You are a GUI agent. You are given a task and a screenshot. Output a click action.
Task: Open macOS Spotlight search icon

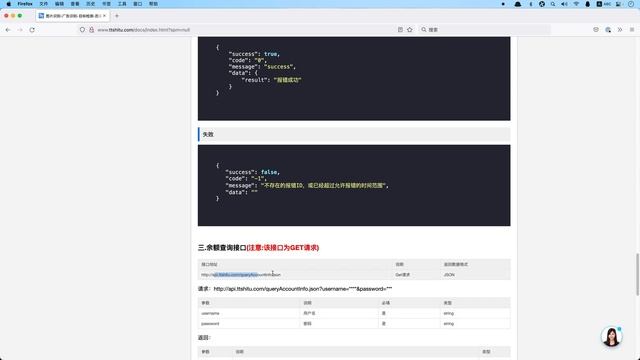[553, 4]
